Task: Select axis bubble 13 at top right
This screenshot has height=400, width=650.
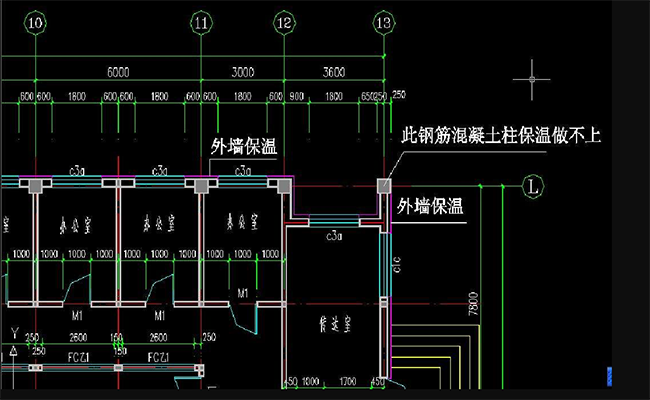Action: (x=383, y=21)
